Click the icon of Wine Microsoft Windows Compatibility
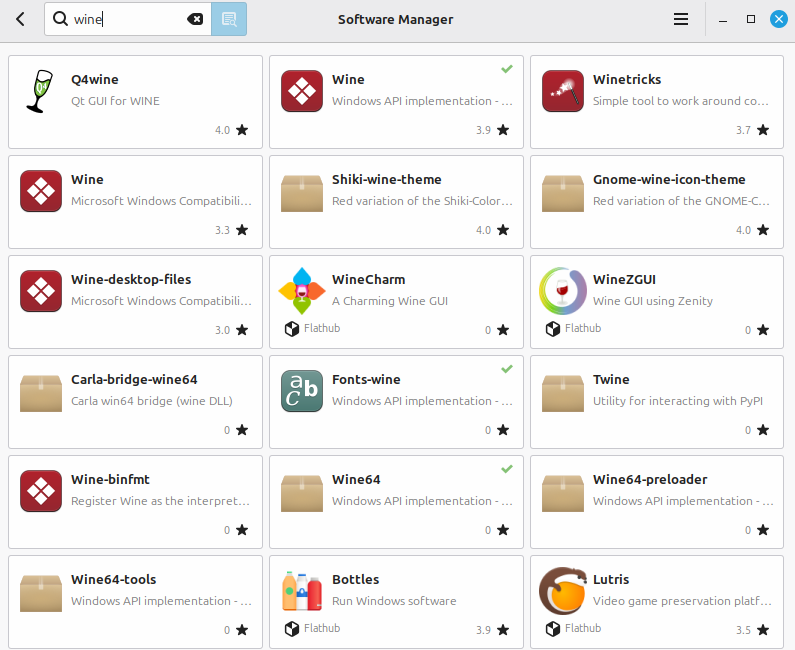The image size is (795, 650). click(41, 191)
